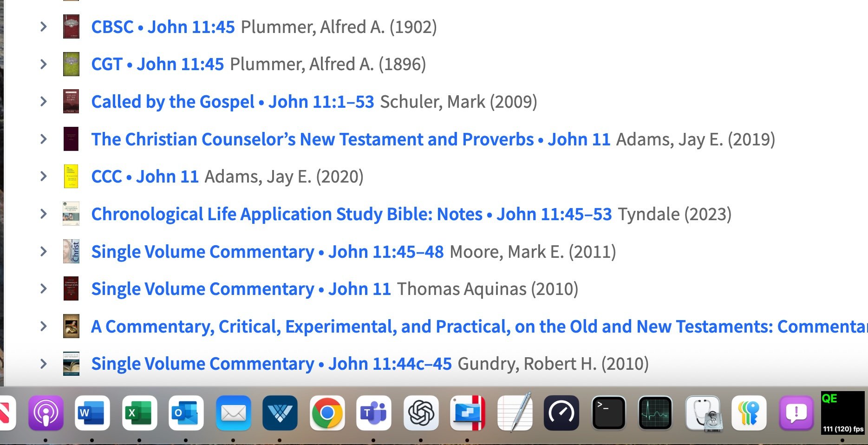
Task: Expand the CGT John 11:45 result
Action: point(44,64)
